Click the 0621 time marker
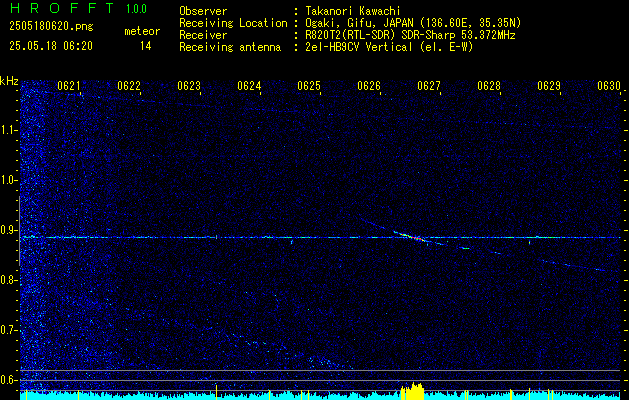Screen dimensions: 629x400 (x=69, y=85)
